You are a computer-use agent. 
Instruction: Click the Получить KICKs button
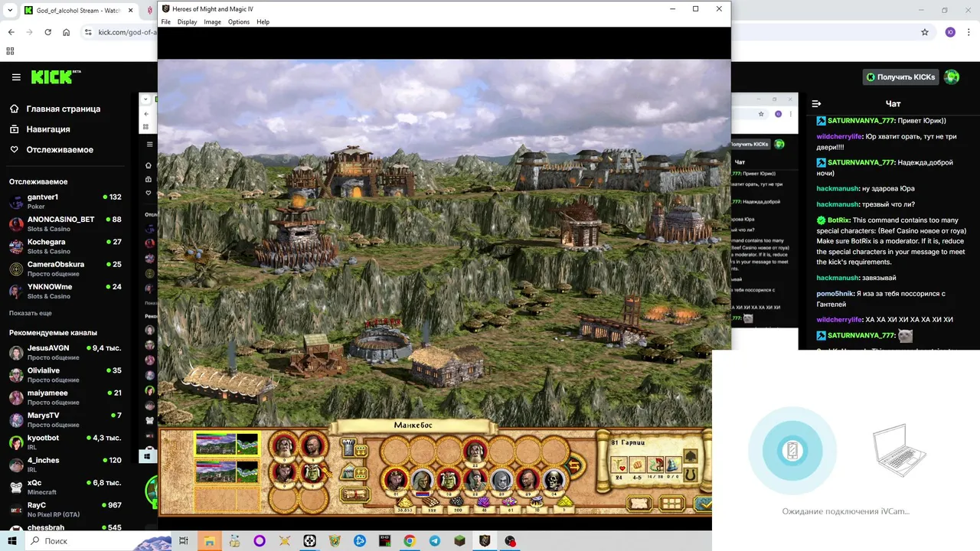click(900, 77)
